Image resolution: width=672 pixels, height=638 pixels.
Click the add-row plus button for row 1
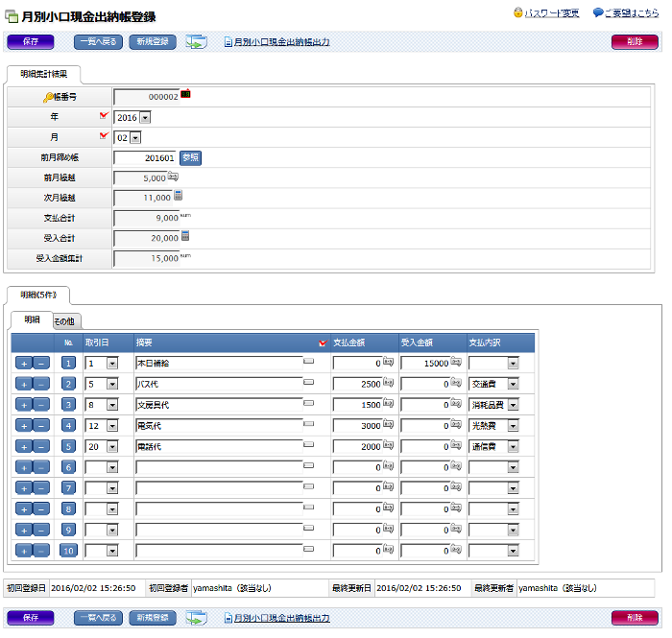[x=24, y=364]
